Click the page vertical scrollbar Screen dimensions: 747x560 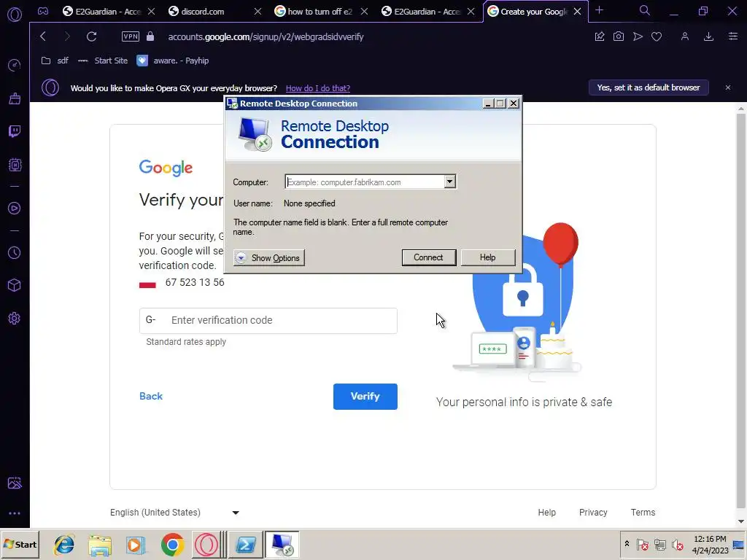pyautogui.click(x=741, y=312)
